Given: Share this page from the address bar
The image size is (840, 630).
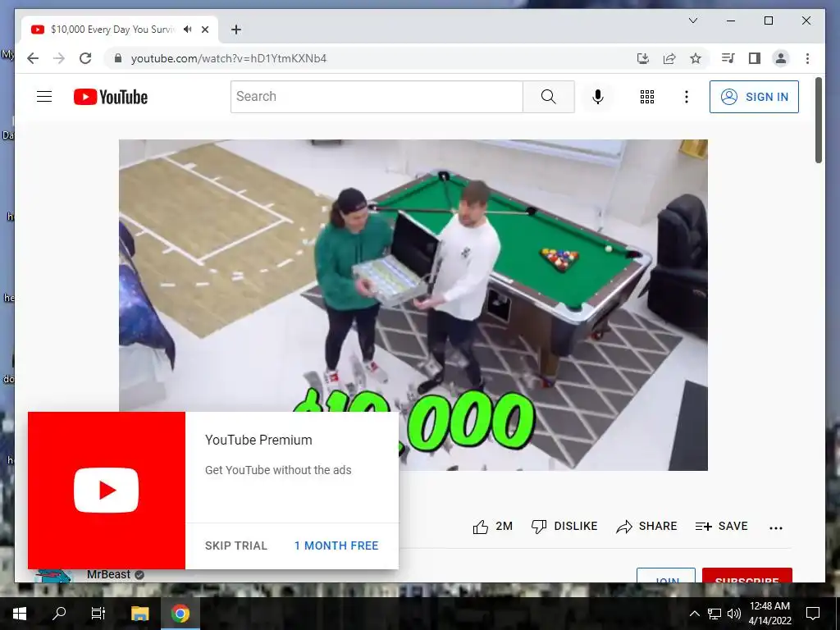Looking at the screenshot, I should pyautogui.click(x=669, y=58).
